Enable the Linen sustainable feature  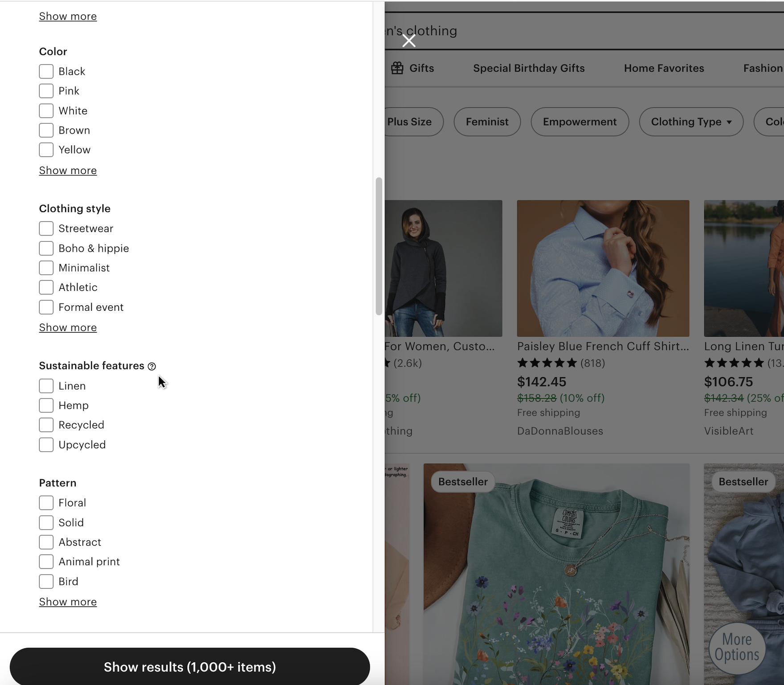coord(46,386)
